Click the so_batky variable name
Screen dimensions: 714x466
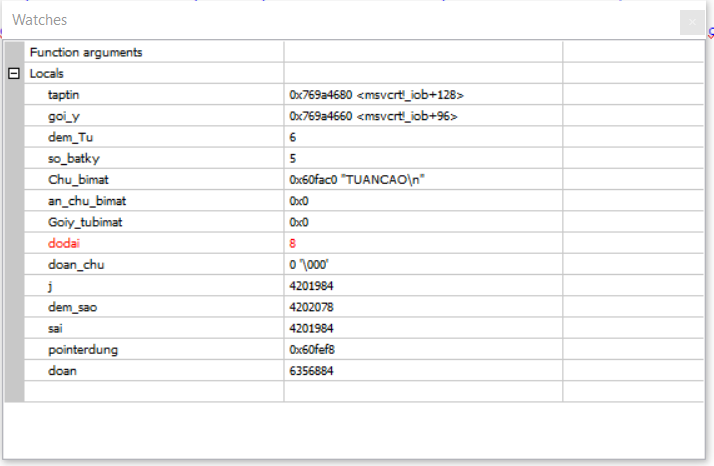click(x=74, y=159)
